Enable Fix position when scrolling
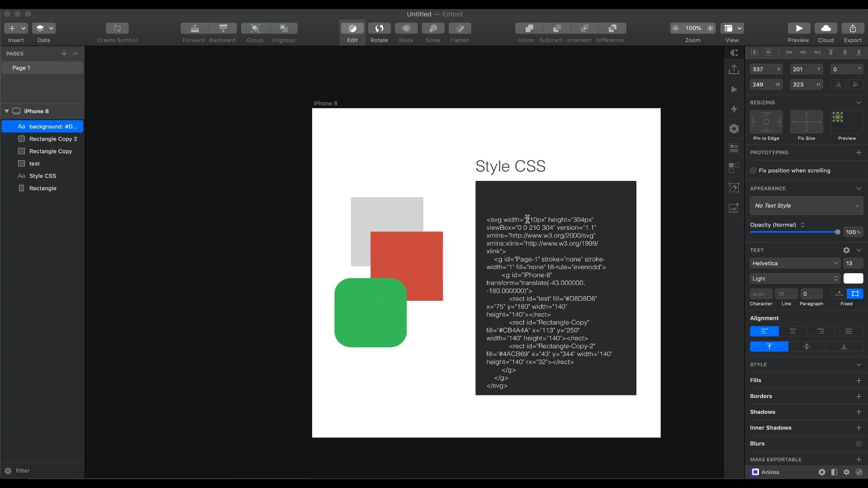The image size is (868, 488). (x=753, y=171)
